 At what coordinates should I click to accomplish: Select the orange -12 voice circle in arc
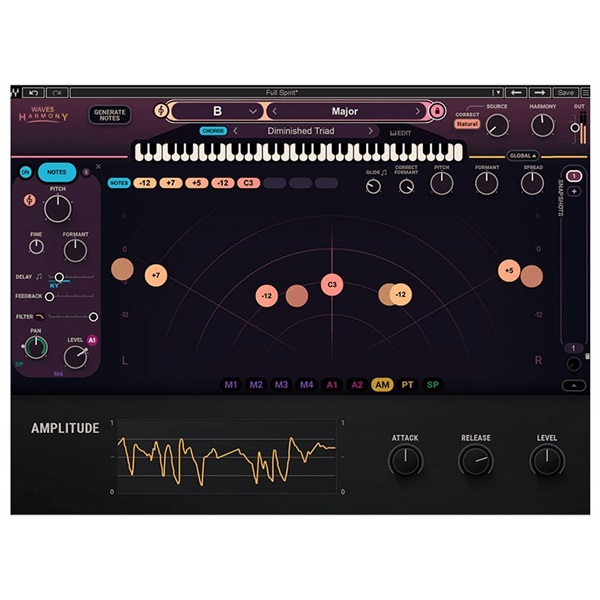tap(401, 294)
